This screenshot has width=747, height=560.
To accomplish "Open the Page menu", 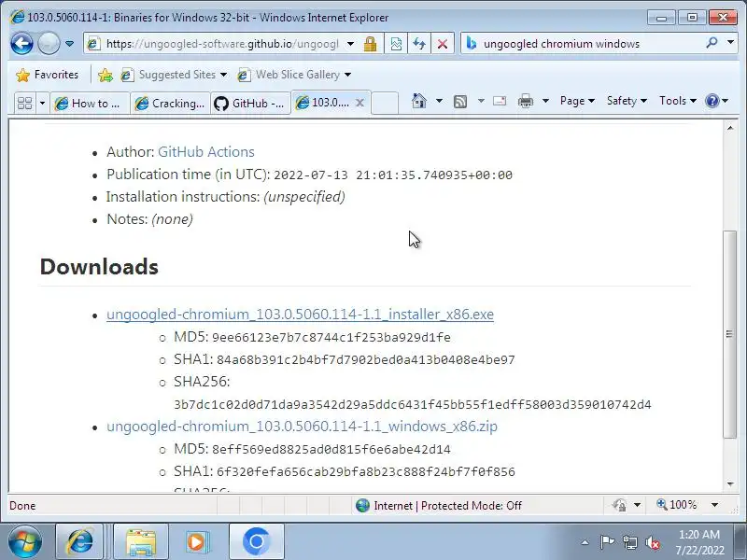I will tap(577, 101).
